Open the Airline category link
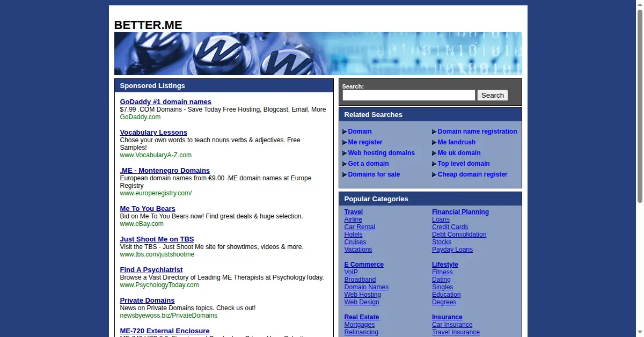This screenshot has height=337, width=644. tap(353, 219)
